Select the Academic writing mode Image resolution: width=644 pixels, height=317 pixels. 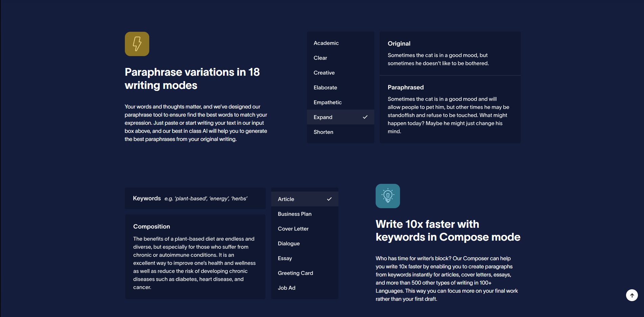pyautogui.click(x=340, y=43)
